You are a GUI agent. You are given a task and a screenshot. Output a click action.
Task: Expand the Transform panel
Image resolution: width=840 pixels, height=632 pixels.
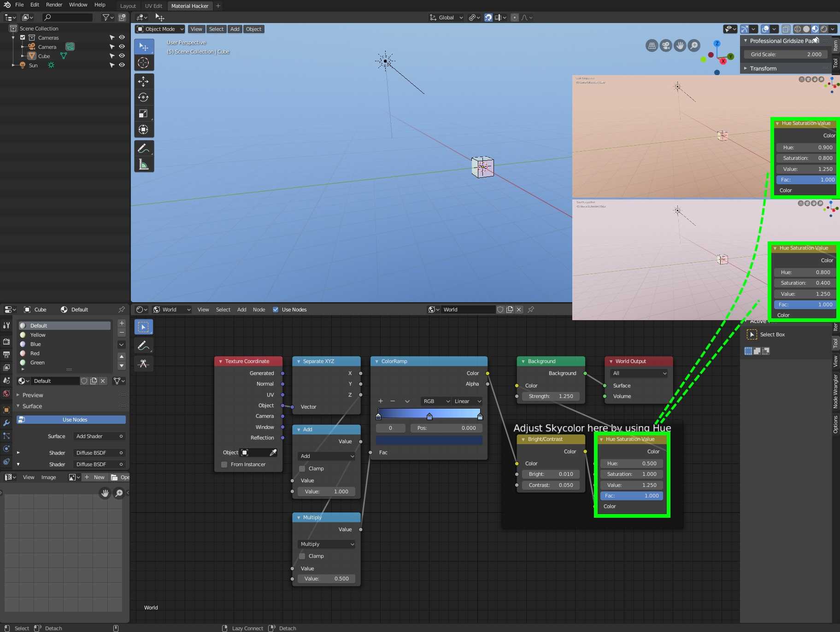(x=763, y=69)
